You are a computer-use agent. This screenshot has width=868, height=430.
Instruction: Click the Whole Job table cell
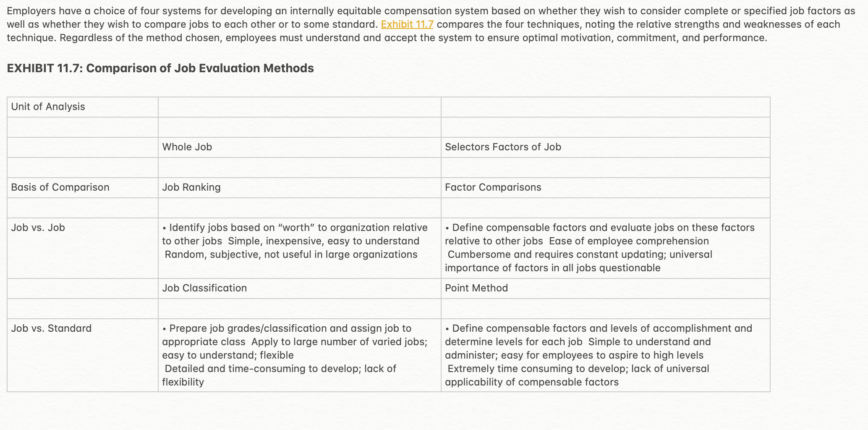click(300, 147)
